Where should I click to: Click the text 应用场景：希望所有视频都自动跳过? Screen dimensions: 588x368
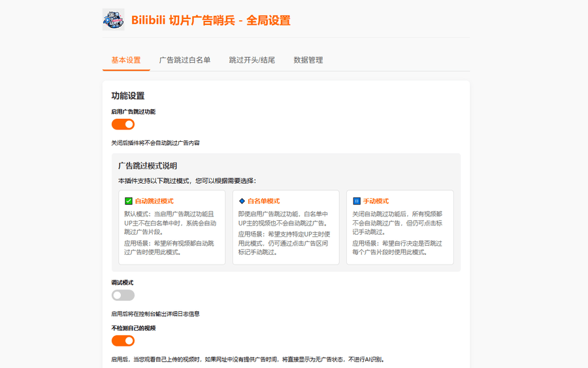(x=169, y=248)
